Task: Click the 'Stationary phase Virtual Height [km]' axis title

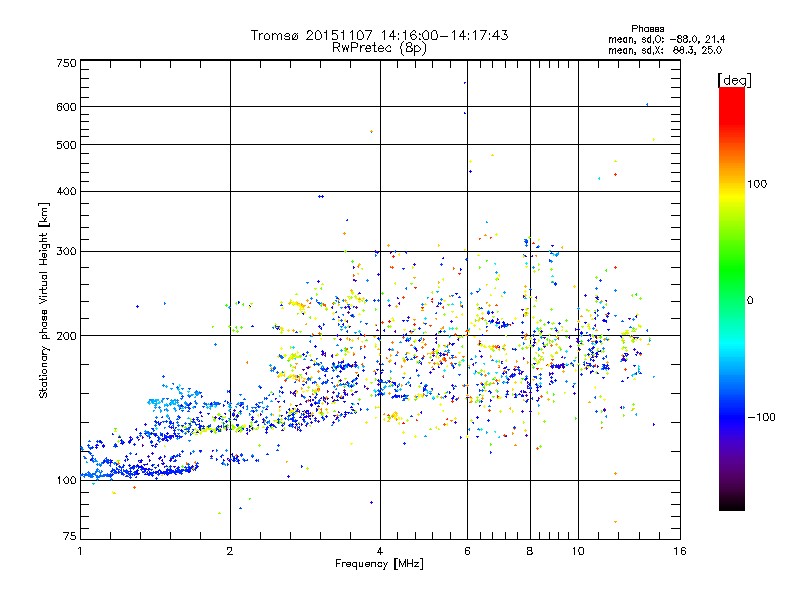Action: (x=44, y=301)
